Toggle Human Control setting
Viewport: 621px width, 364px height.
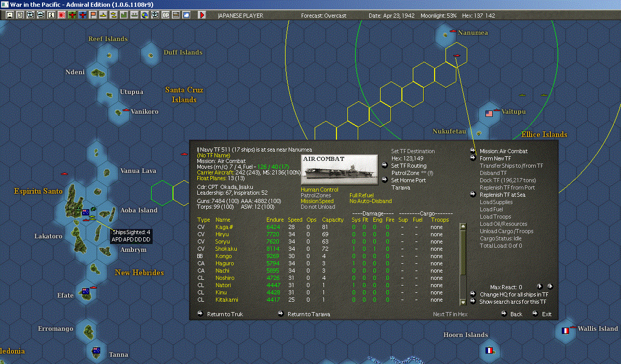319,190
